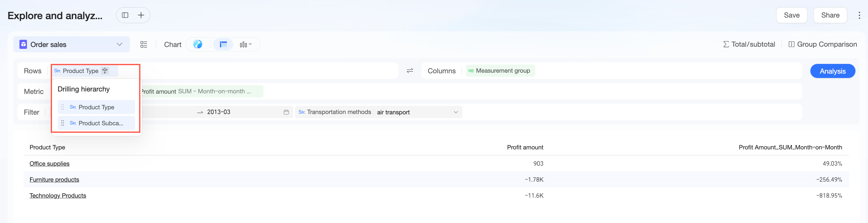Select Product Type in Drilling hierarchy
The image size is (868, 223).
pyautogui.click(x=97, y=107)
